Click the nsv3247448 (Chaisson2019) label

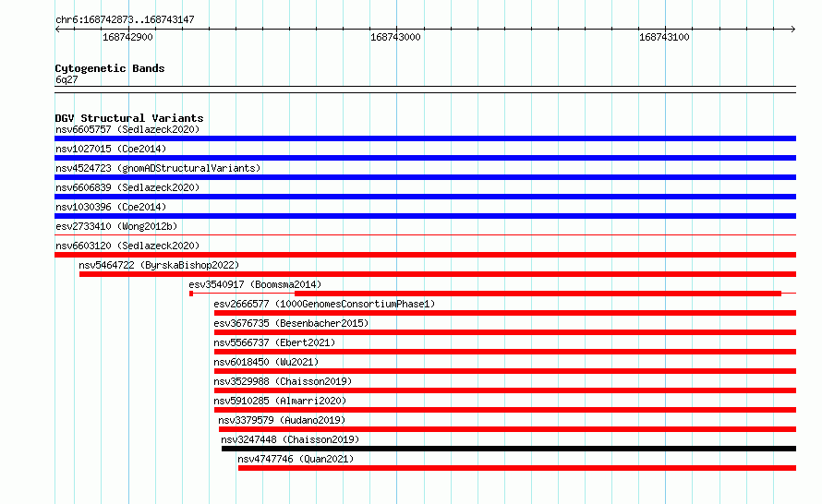point(290,439)
